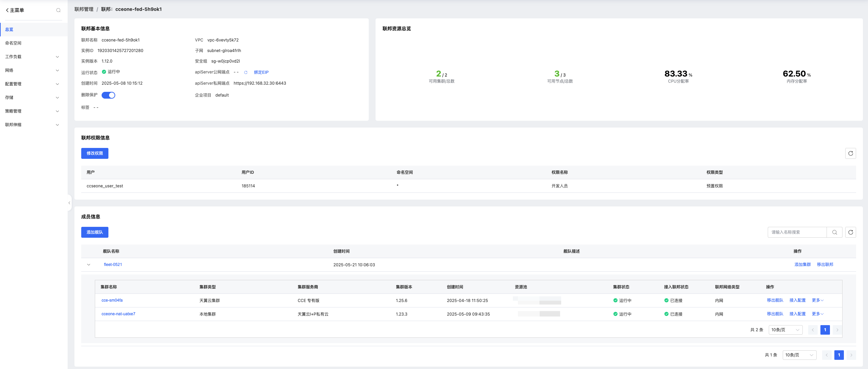Image resolution: width=868 pixels, height=369 pixels.
Task: Open fleet list page size dropdown
Action: [799, 355]
